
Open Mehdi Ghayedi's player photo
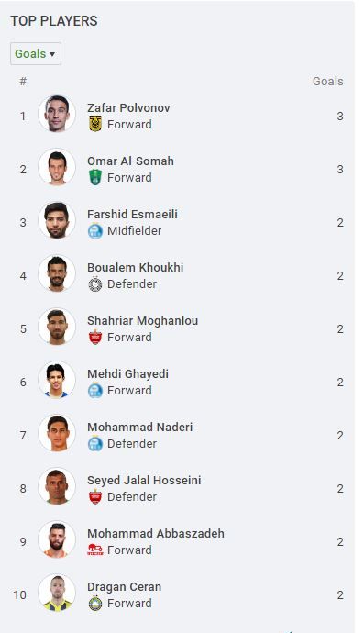tap(57, 380)
